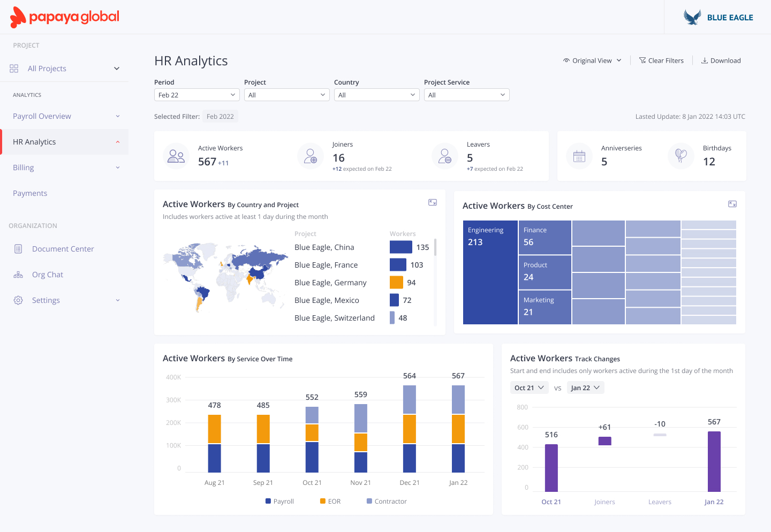Expand the Country filter dropdown

[x=376, y=95]
